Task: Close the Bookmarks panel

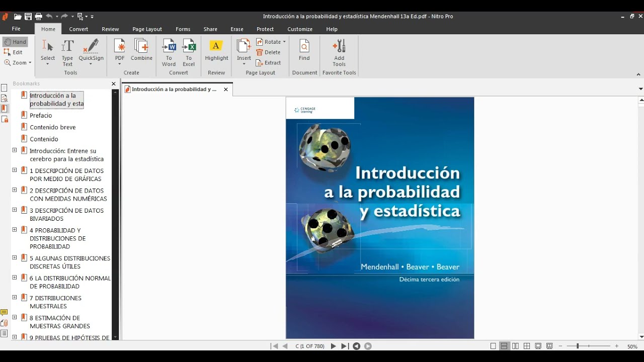Action: [114, 84]
